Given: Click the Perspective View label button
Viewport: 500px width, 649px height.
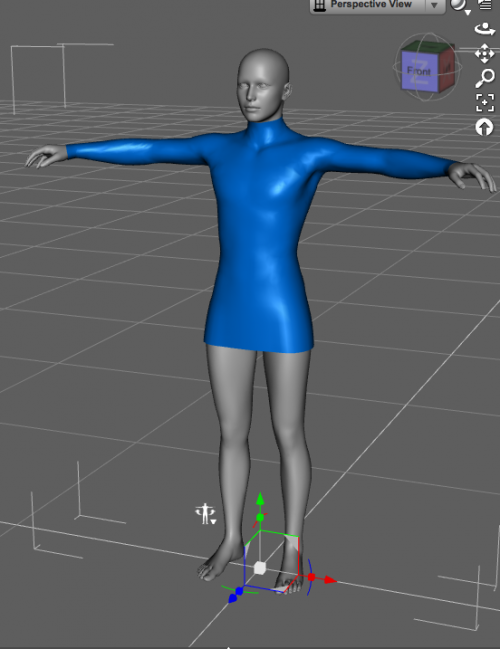Looking at the screenshot, I should pyautogui.click(x=368, y=5).
